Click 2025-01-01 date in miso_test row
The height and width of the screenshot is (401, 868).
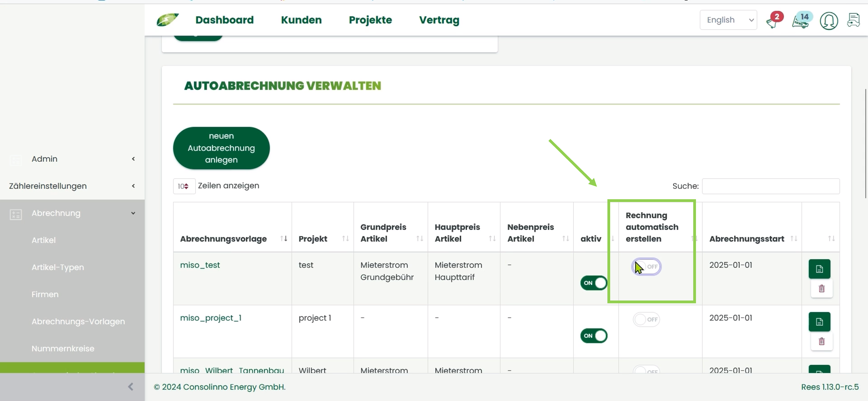pos(731,265)
